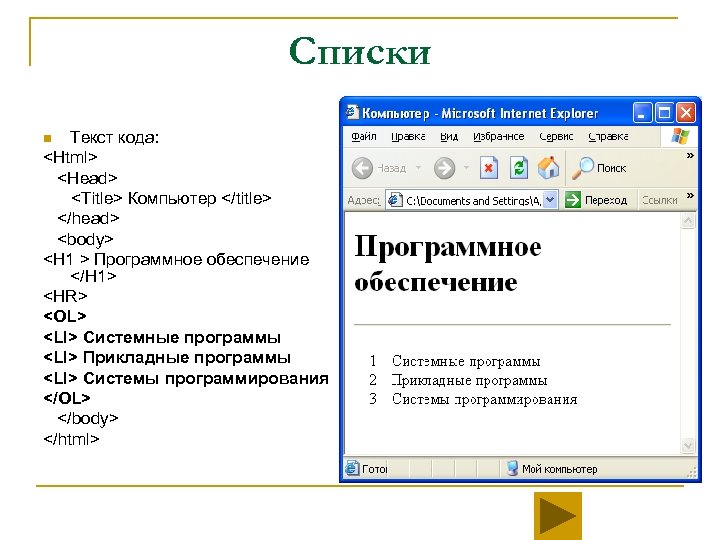Click the green Переход go arrow
Viewport: 720px width, 540px height.
coord(573,200)
